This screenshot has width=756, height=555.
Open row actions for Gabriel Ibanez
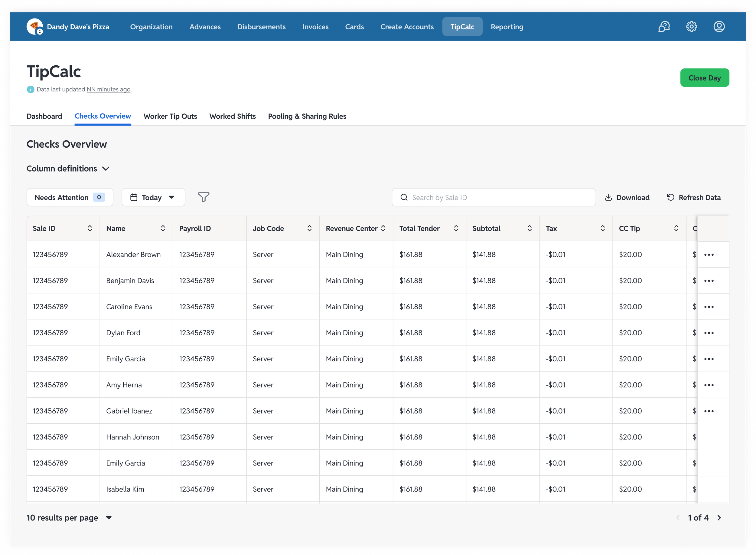pos(709,411)
